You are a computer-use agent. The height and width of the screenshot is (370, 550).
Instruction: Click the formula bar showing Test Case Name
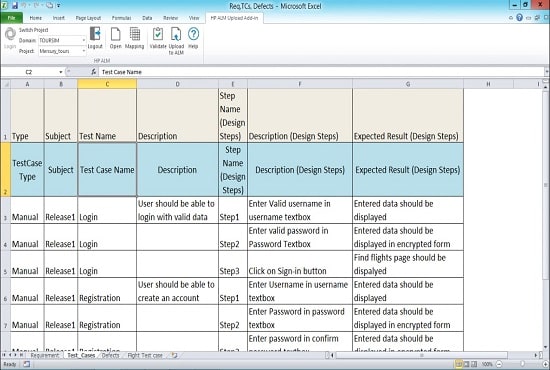coord(321,72)
